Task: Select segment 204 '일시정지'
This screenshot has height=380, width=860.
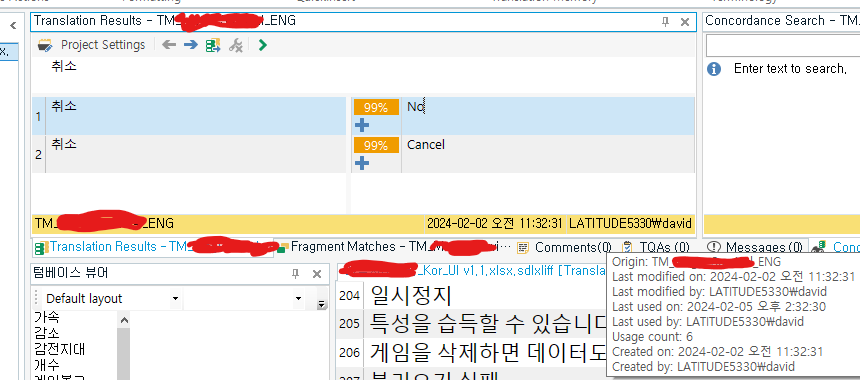Action: point(411,296)
